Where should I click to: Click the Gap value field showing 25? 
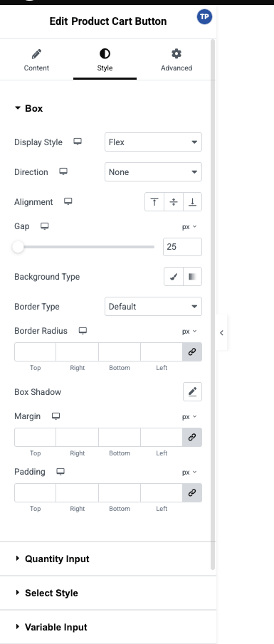pyautogui.click(x=182, y=247)
